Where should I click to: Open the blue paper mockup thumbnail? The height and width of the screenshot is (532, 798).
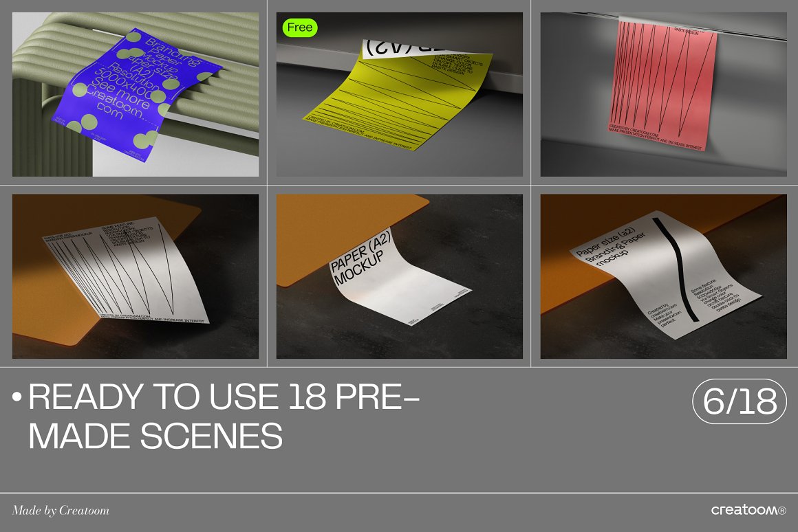pyautogui.click(x=136, y=95)
